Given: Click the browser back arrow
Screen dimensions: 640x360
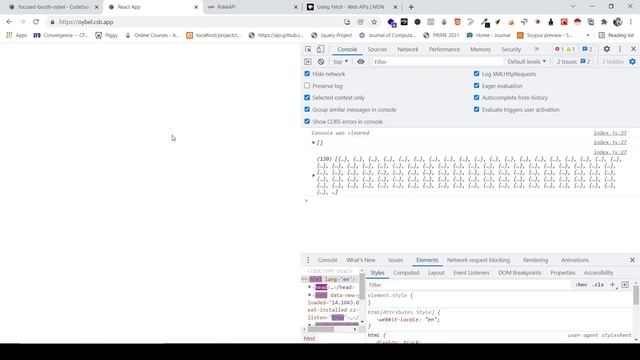Looking at the screenshot, I should click(x=9, y=22).
